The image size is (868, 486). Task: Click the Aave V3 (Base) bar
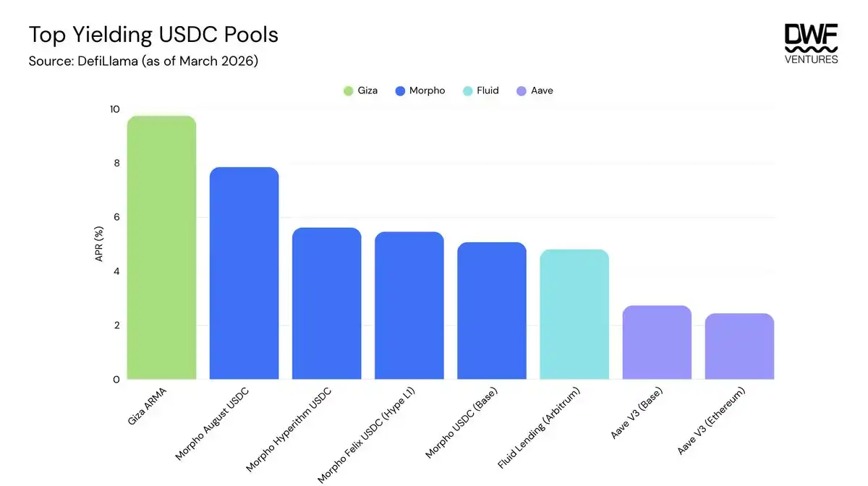click(x=657, y=343)
